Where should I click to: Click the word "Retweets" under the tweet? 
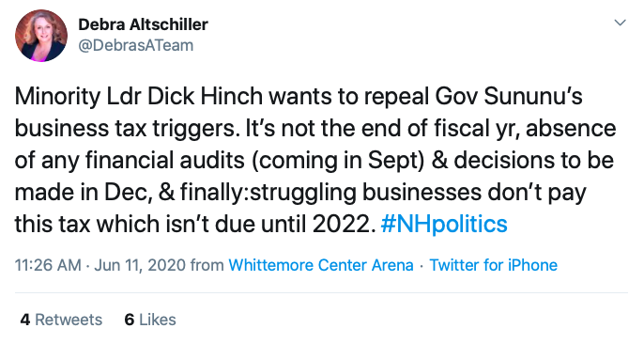[x=69, y=320]
